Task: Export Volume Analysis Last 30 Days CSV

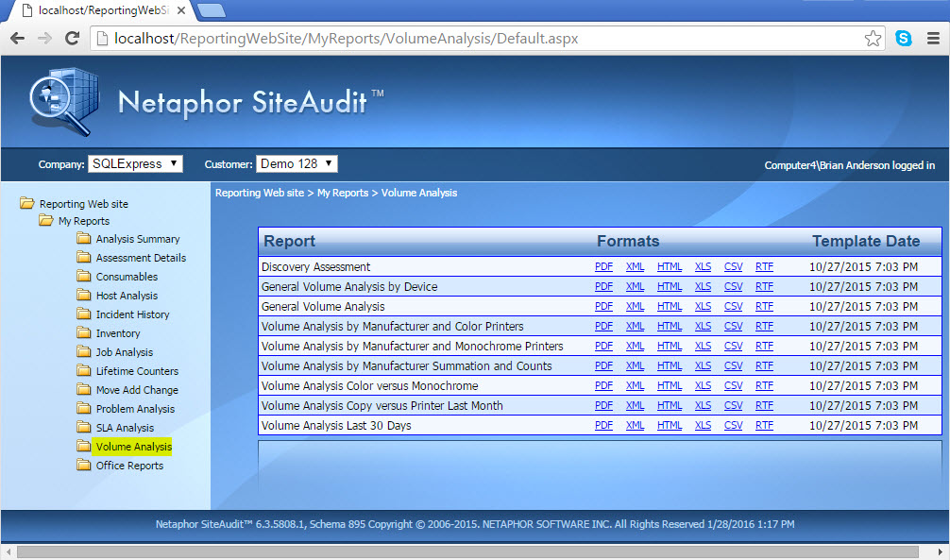Action: pos(733,426)
